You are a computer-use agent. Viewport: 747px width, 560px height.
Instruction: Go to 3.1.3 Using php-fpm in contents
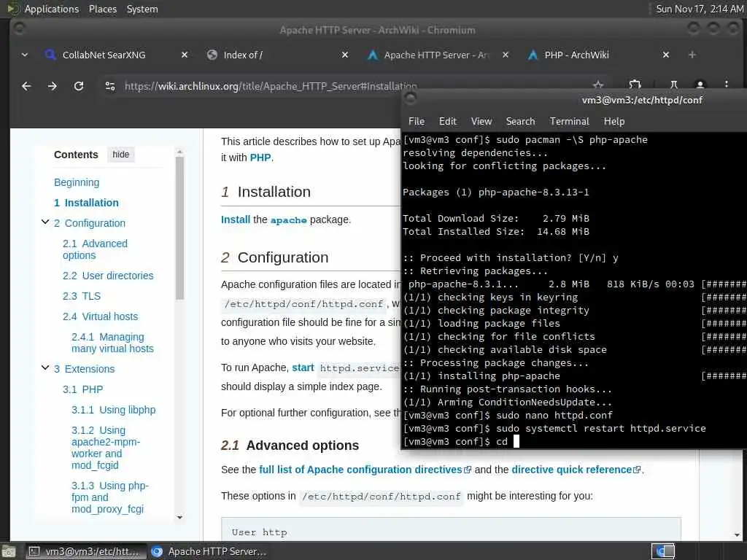pyautogui.click(x=110, y=497)
